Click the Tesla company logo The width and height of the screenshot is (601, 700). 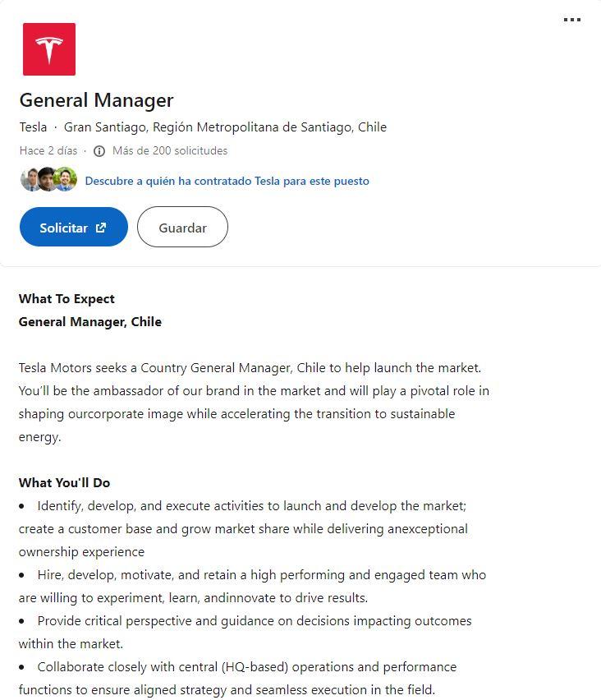click(x=49, y=49)
